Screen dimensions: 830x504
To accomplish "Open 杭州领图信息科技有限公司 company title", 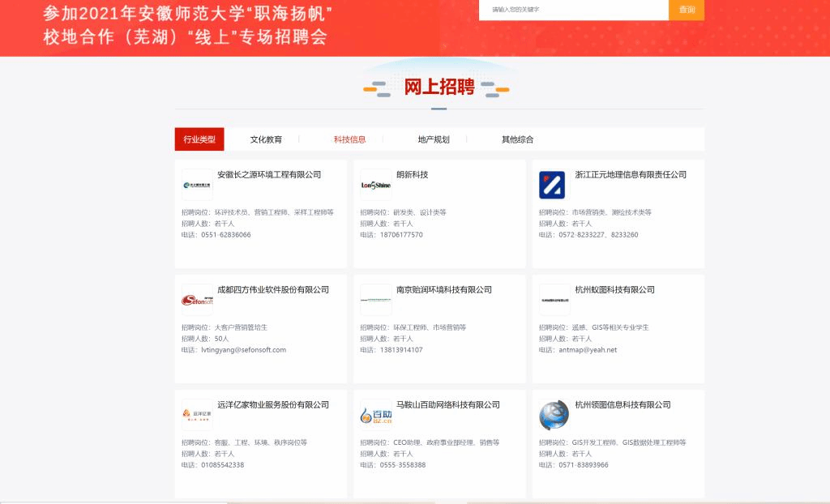I will coord(622,405).
